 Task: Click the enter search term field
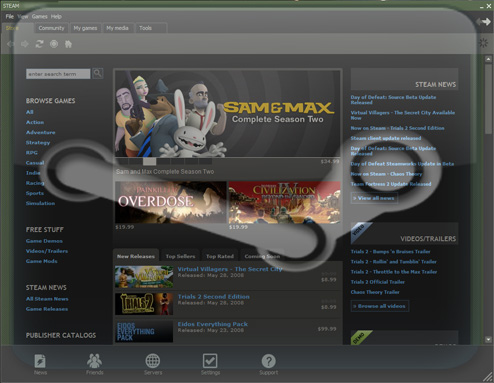[x=58, y=74]
